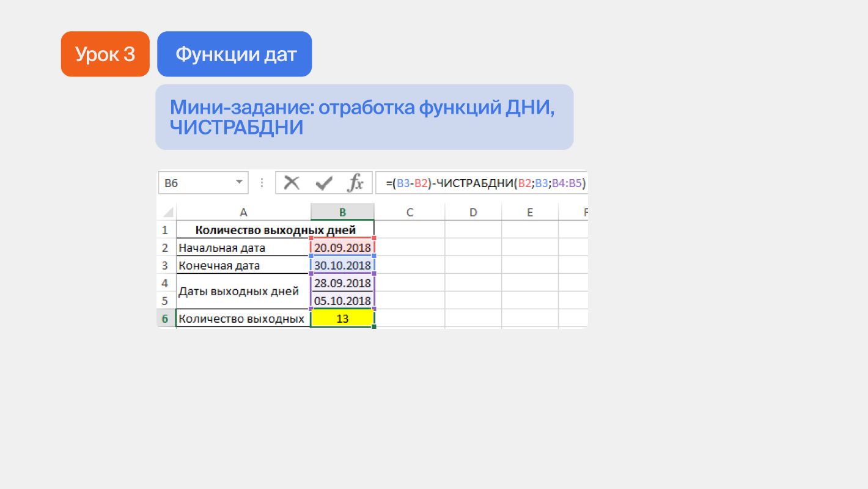Select column D header
This screenshot has height=489, width=868.
click(x=473, y=212)
